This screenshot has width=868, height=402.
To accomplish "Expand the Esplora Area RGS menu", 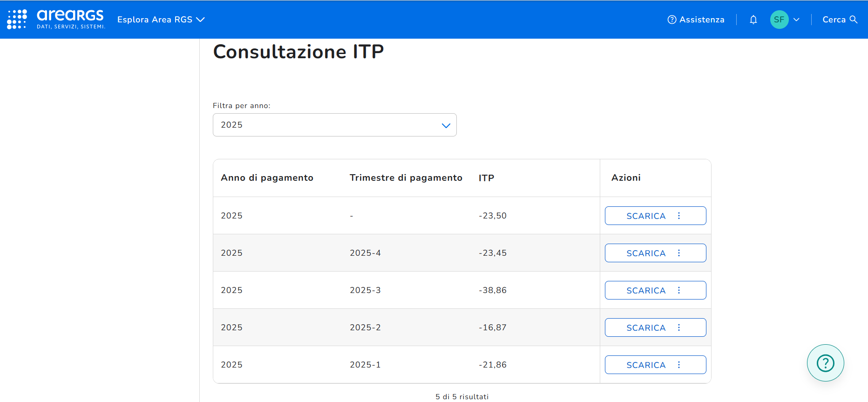I will pos(161,20).
